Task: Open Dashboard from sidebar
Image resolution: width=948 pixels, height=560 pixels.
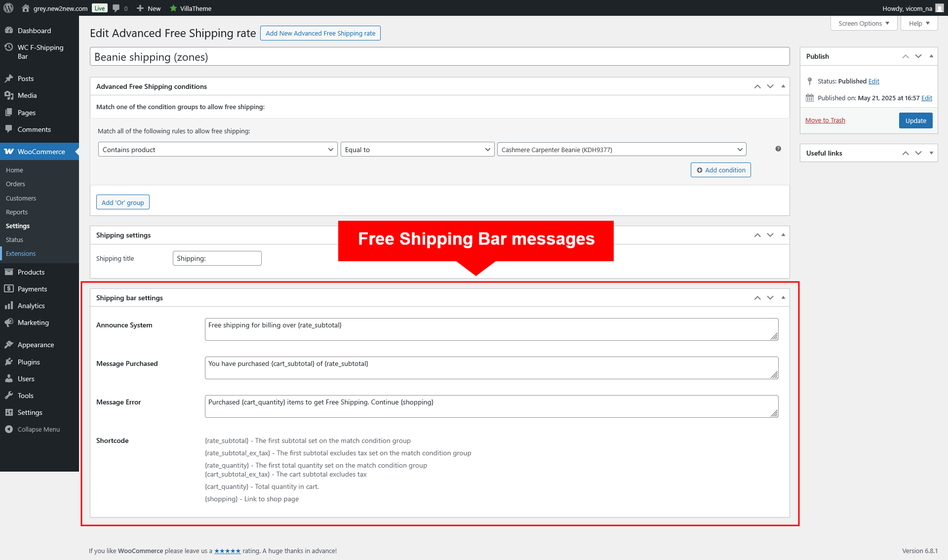Action: pyautogui.click(x=34, y=31)
